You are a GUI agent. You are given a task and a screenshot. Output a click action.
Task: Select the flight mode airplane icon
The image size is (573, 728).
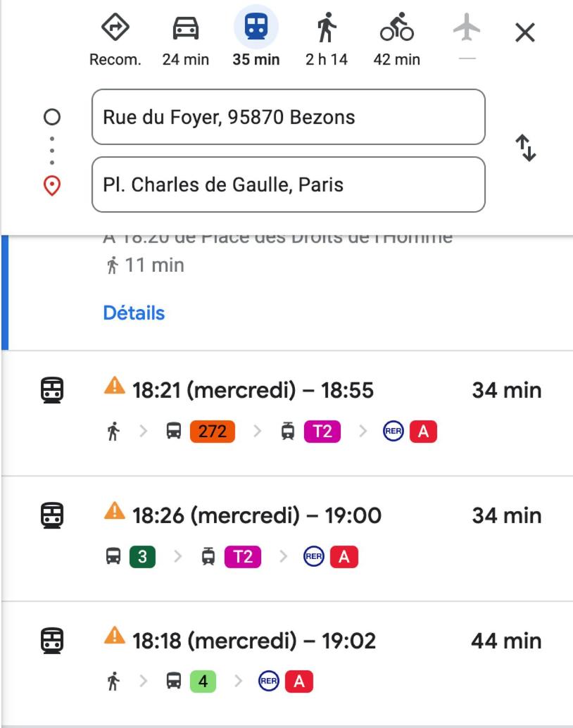point(466,29)
